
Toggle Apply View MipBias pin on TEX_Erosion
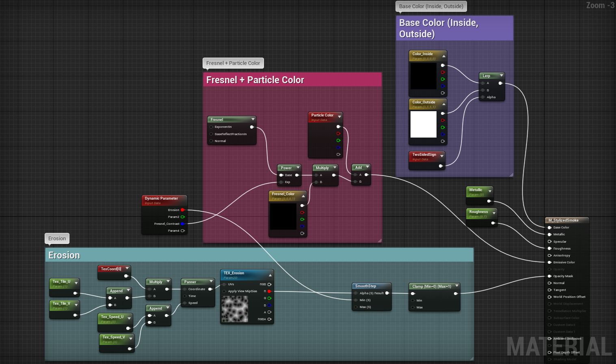pos(224,291)
